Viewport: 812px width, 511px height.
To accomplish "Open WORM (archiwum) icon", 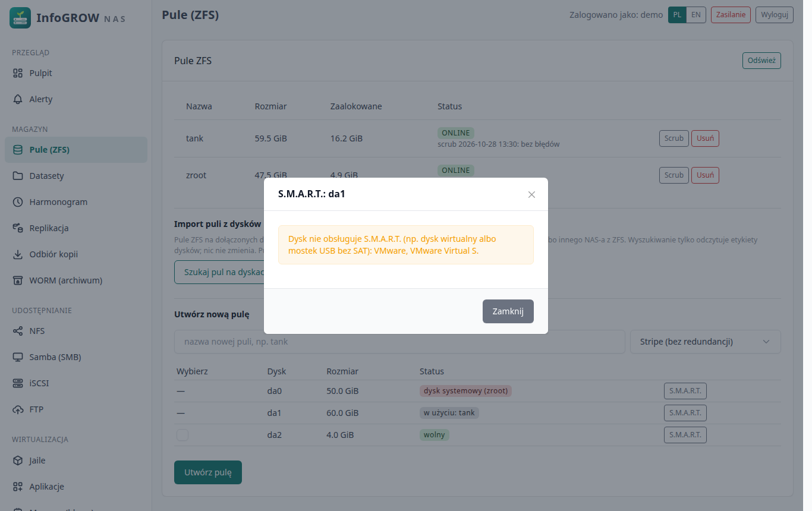I will [18, 280].
